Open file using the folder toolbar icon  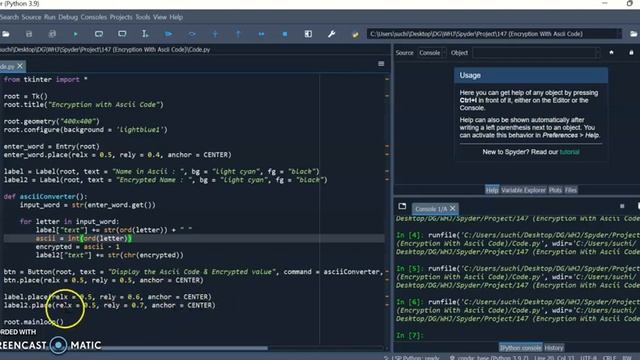6,34
